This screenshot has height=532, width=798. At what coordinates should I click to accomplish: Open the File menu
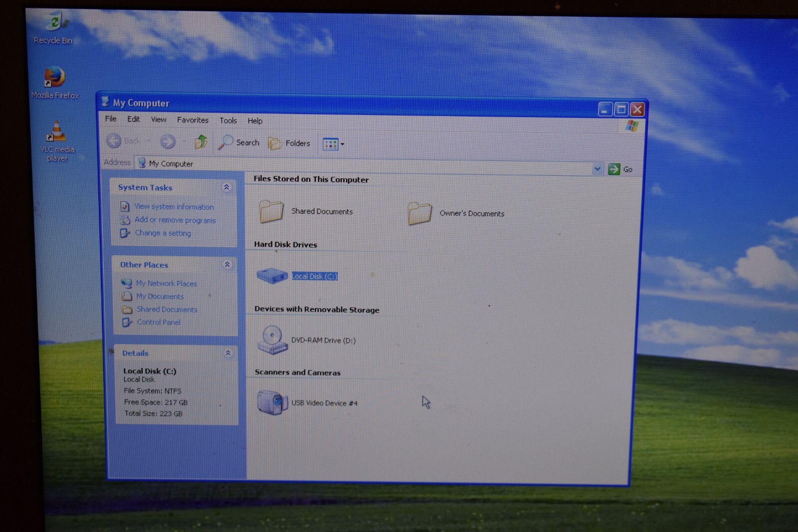111,119
